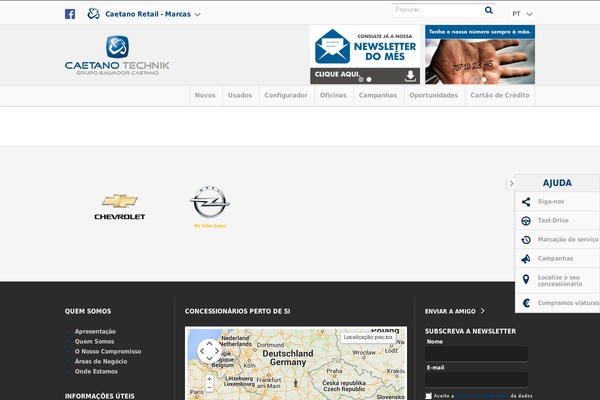Open the Novos menu

click(205, 95)
